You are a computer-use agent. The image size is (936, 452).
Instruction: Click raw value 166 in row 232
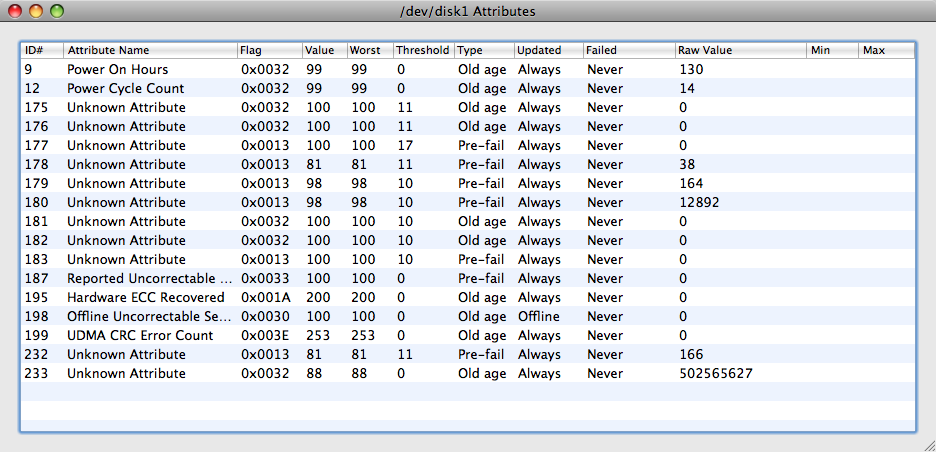691,354
